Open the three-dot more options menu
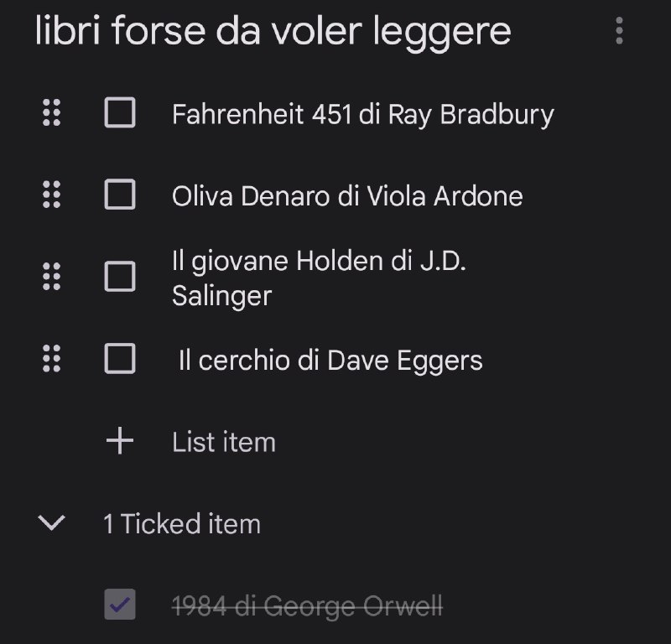This screenshot has width=671, height=644. coord(619,31)
